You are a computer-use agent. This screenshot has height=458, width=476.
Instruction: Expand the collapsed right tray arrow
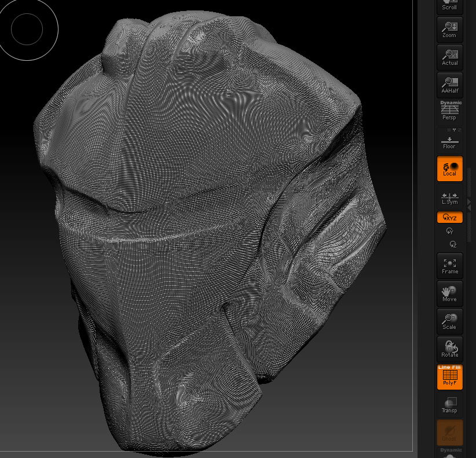(471, 206)
